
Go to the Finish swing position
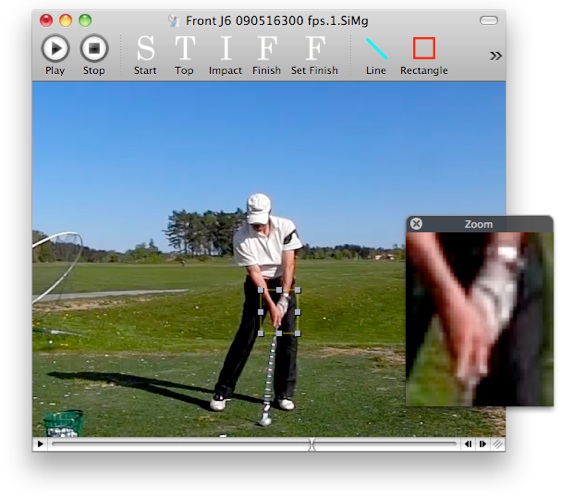click(x=266, y=55)
